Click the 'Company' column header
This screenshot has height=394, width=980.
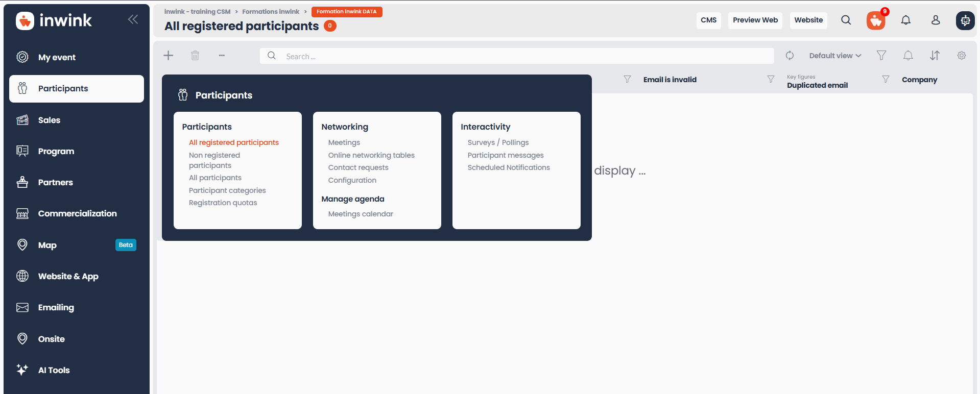click(919, 80)
